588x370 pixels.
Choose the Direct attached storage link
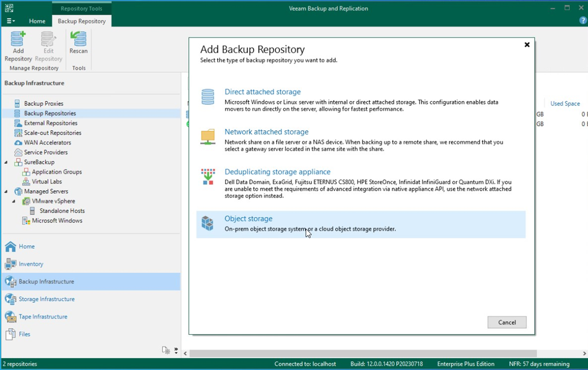tap(263, 92)
